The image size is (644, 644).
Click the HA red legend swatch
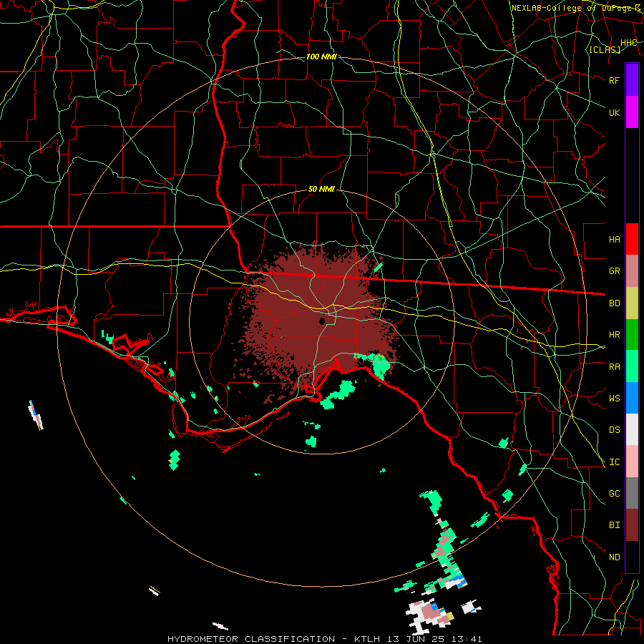click(x=632, y=239)
